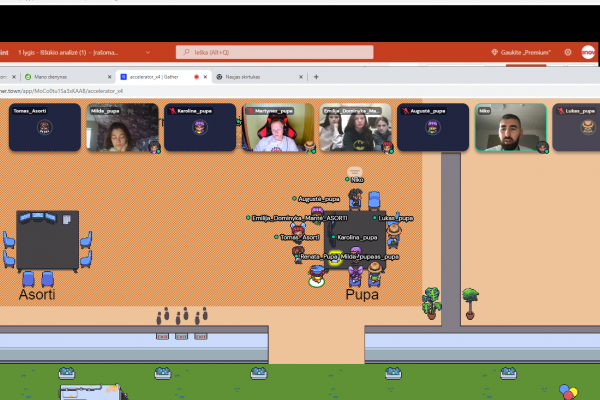Click the Gather tab favicon
The height and width of the screenshot is (400, 600).
coord(124,77)
